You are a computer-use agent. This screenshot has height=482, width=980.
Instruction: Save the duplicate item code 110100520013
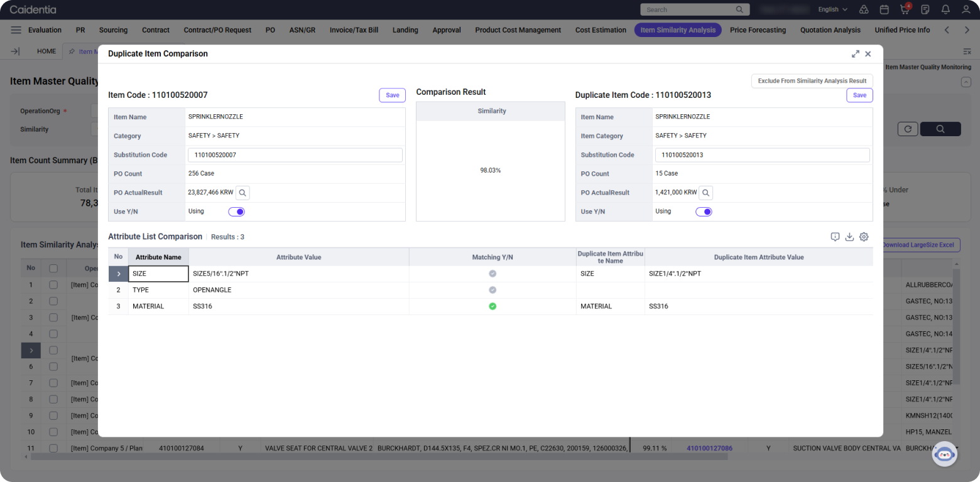tap(859, 95)
